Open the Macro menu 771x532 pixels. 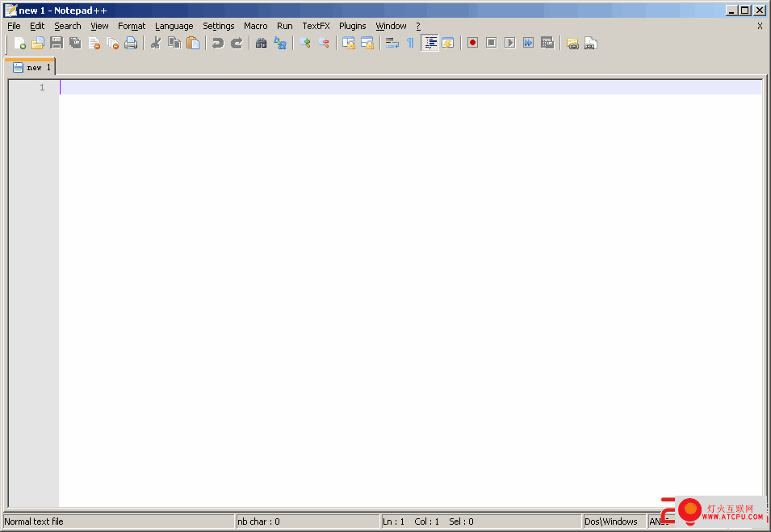(x=256, y=26)
